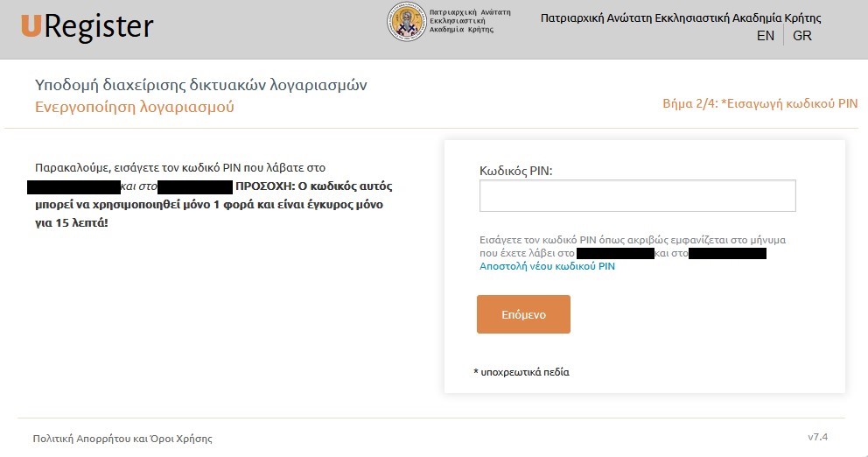This screenshot has width=868, height=457.
Task: Click the small academy name beside the seal
Action: pos(470,21)
